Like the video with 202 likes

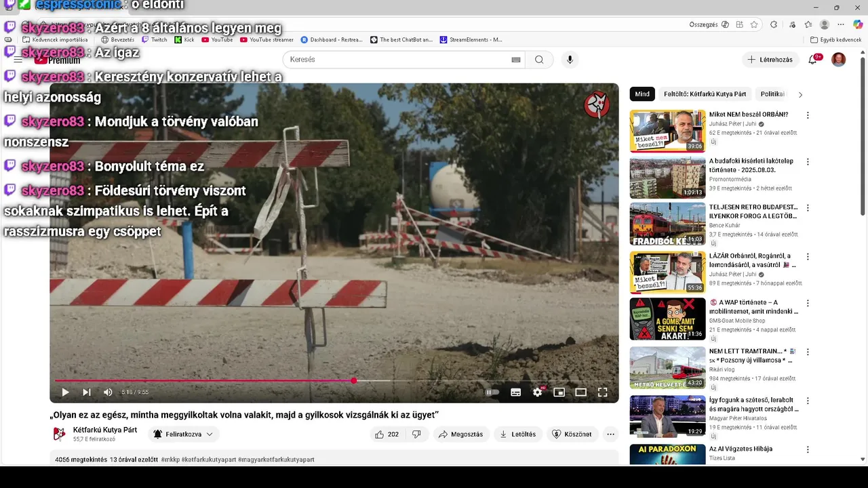tap(387, 434)
